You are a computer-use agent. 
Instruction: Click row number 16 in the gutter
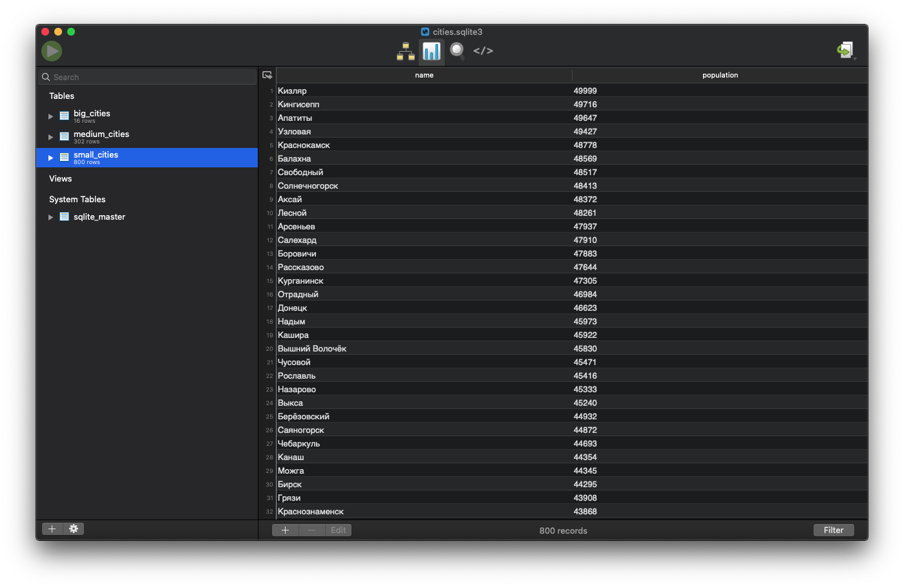pyautogui.click(x=269, y=295)
